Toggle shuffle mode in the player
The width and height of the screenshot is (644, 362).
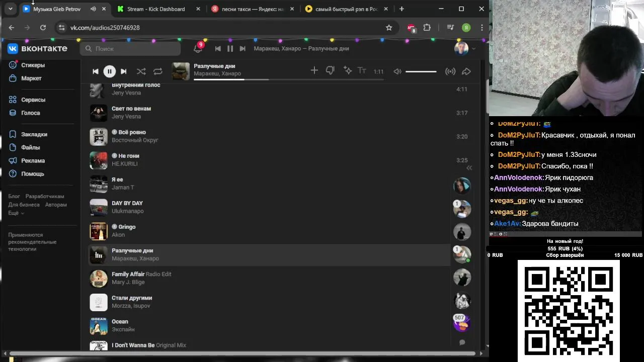tap(141, 71)
